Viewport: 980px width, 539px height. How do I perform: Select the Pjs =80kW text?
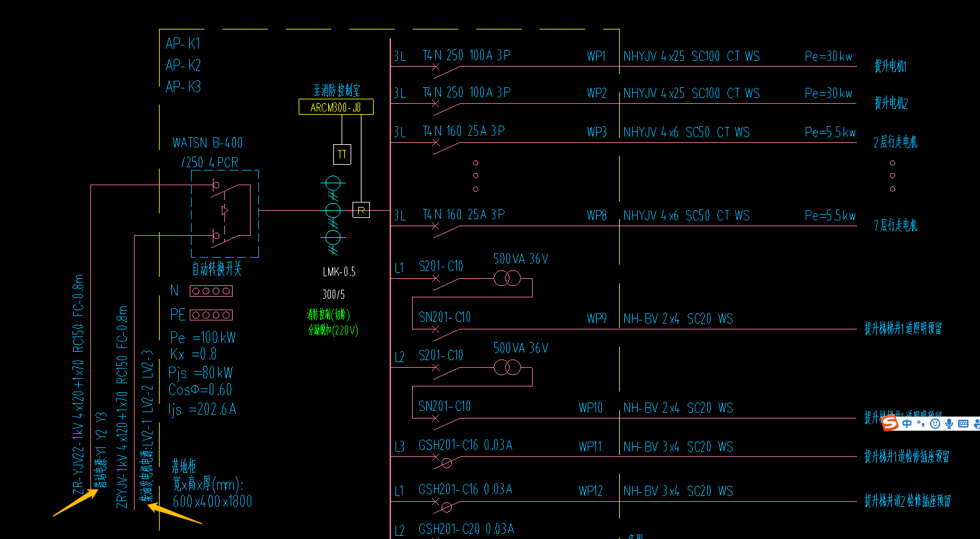click(x=201, y=372)
